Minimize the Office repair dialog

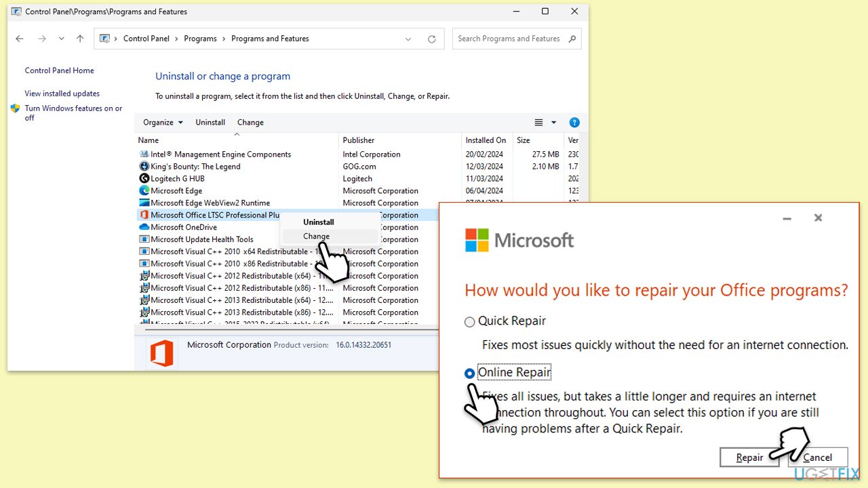tap(787, 218)
